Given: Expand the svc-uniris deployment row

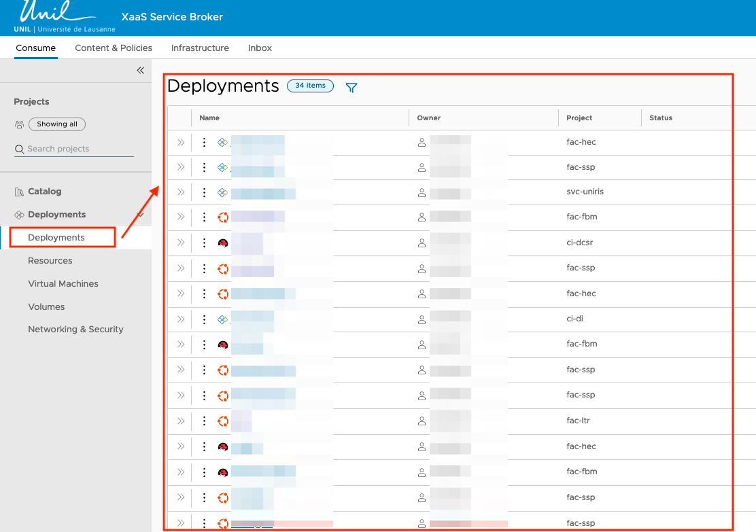Looking at the screenshot, I should (181, 192).
